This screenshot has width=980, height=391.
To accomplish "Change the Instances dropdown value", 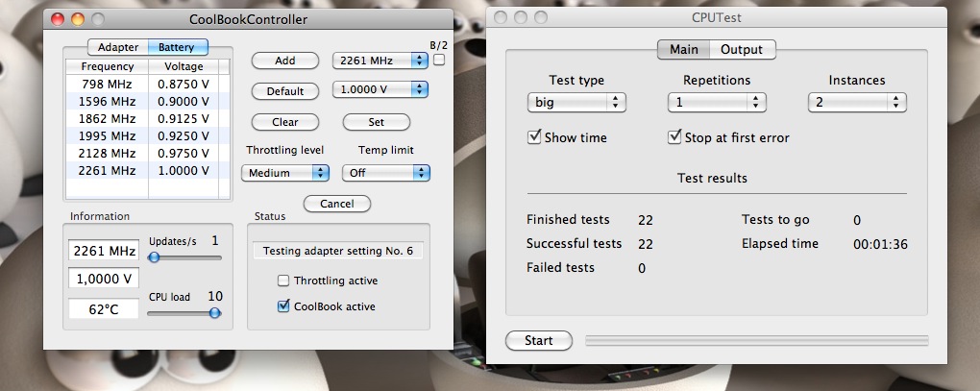I will pyautogui.click(x=857, y=103).
